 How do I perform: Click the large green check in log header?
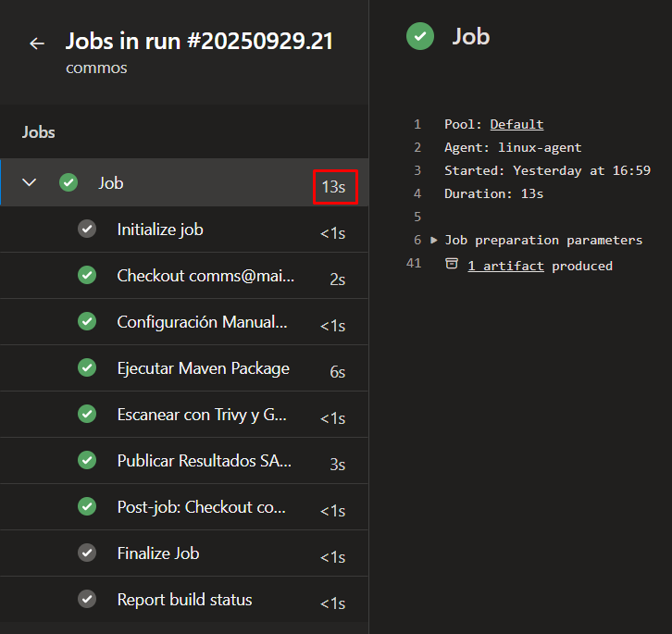point(420,37)
